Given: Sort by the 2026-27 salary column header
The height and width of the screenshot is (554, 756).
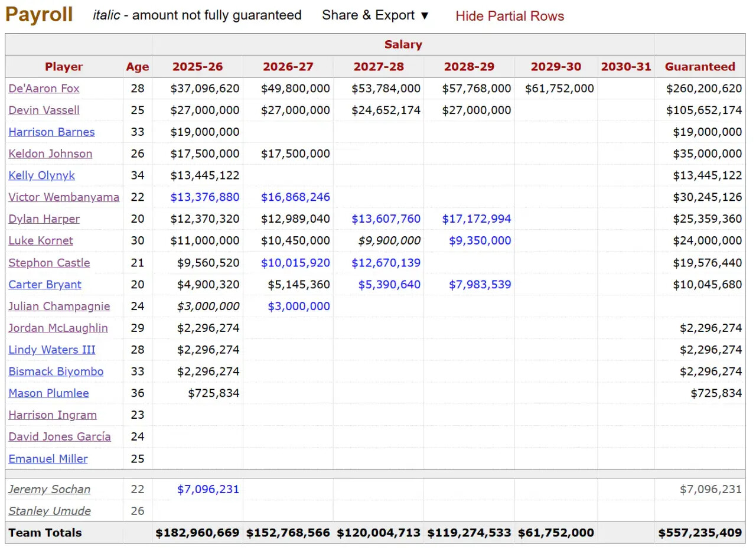Looking at the screenshot, I should pyautogui.click(x=288, y=67).
